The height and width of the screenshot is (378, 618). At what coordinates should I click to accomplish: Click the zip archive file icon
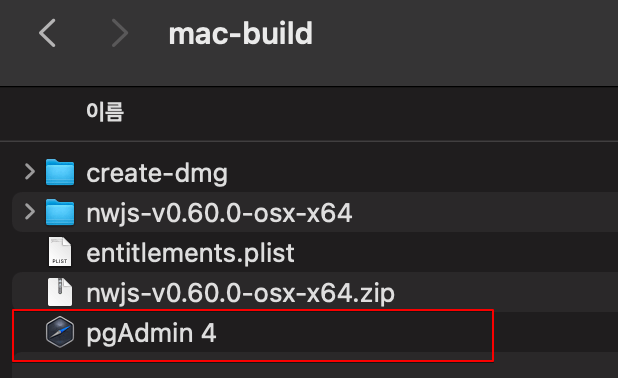60,292
